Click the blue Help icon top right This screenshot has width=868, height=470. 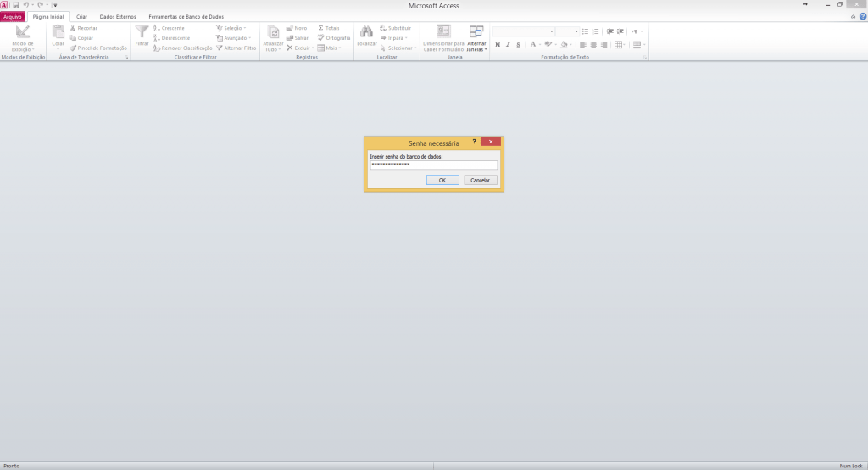click(863, 17)
